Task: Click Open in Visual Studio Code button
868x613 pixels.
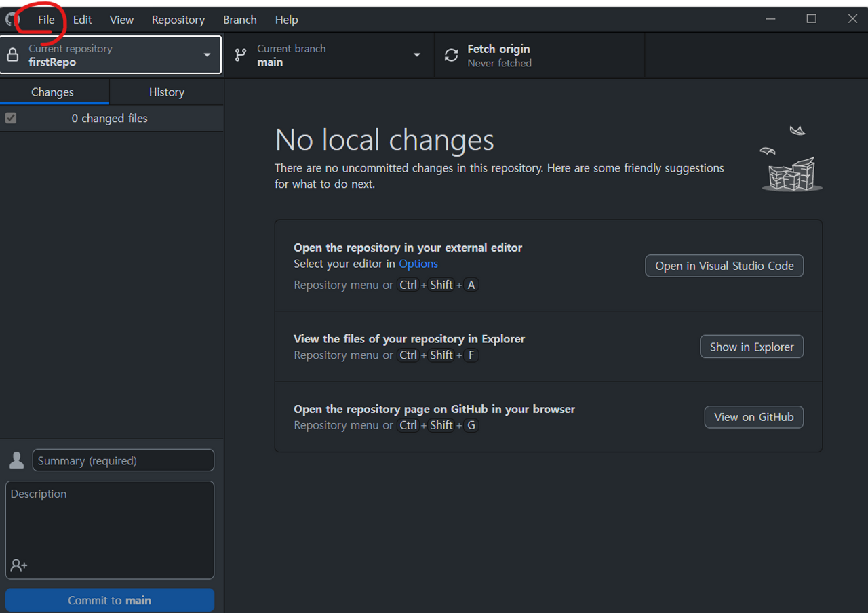Action: tap(724, 266)
